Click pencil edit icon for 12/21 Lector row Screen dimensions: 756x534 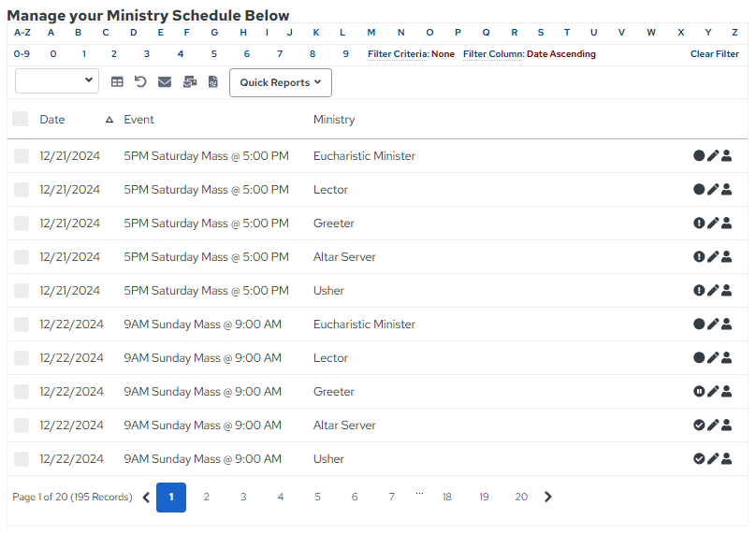(x=713, y=190)
